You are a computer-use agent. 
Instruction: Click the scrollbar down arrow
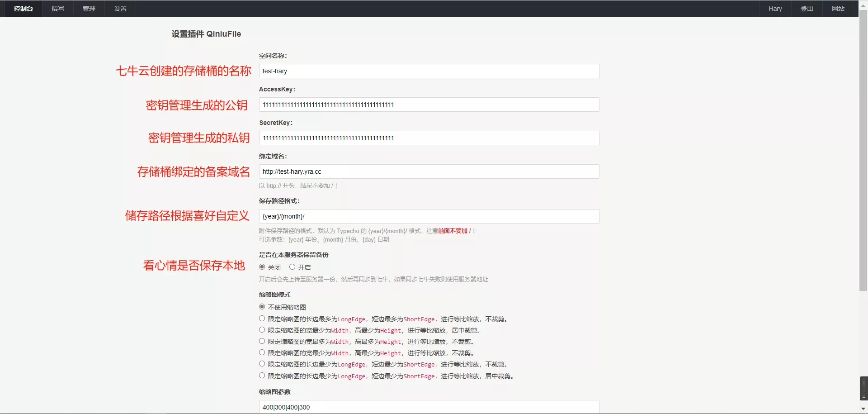click(863, 409)
